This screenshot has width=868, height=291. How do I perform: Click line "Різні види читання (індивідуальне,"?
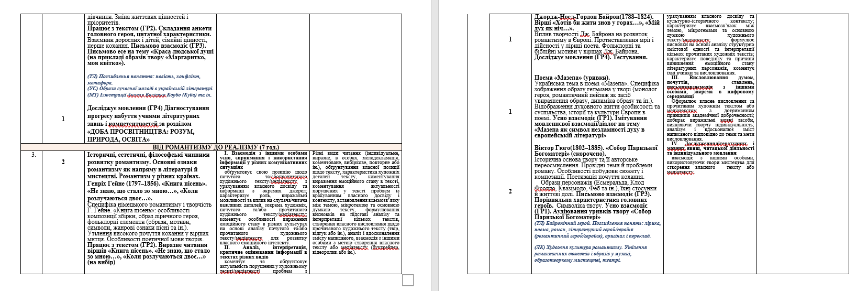pos(355,153)
